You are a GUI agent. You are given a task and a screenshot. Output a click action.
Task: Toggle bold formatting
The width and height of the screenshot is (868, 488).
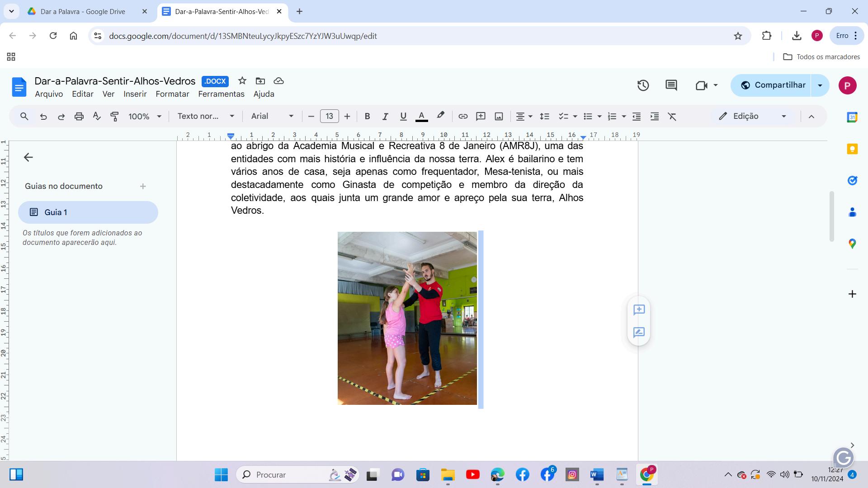pos(367,117)
